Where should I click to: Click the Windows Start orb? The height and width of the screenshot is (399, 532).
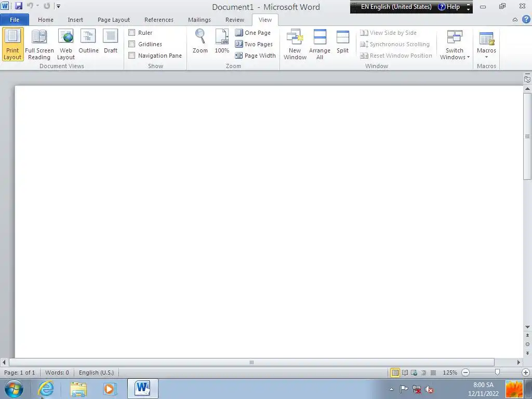[14, 389]
